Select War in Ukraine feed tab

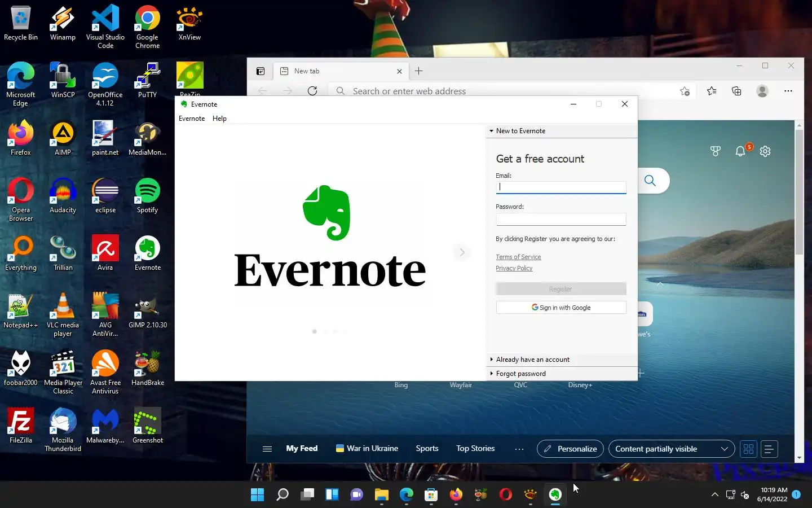(367, 448)
